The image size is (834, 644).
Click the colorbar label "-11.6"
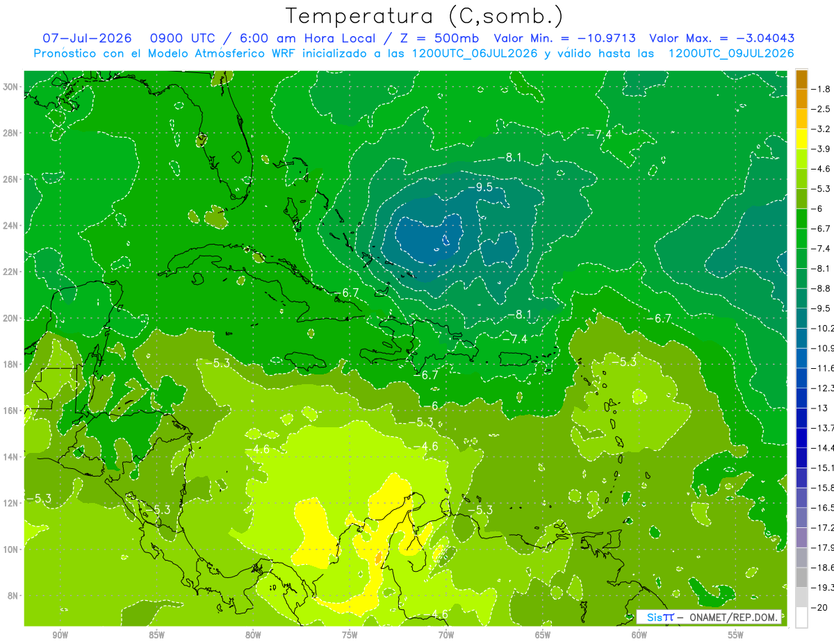823,368
